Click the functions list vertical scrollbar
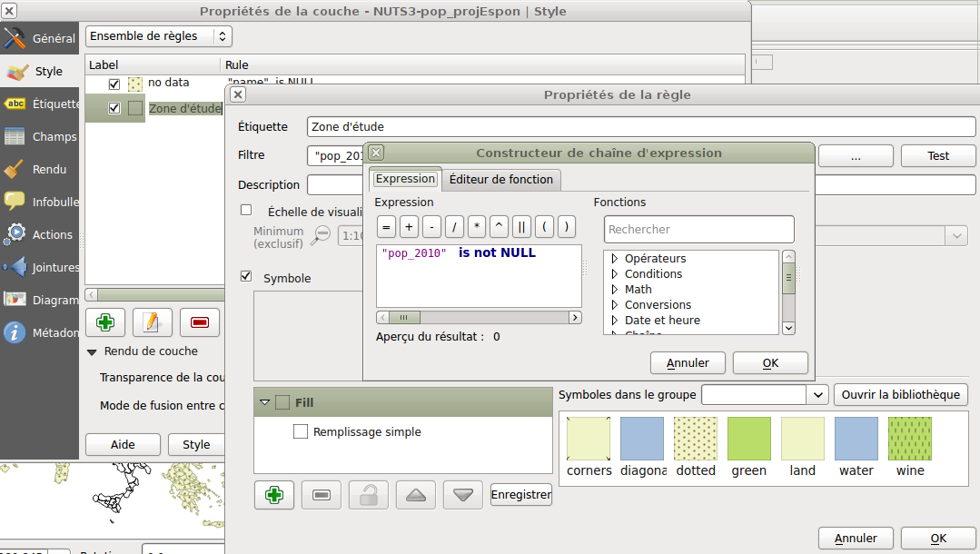 [788, 292]
